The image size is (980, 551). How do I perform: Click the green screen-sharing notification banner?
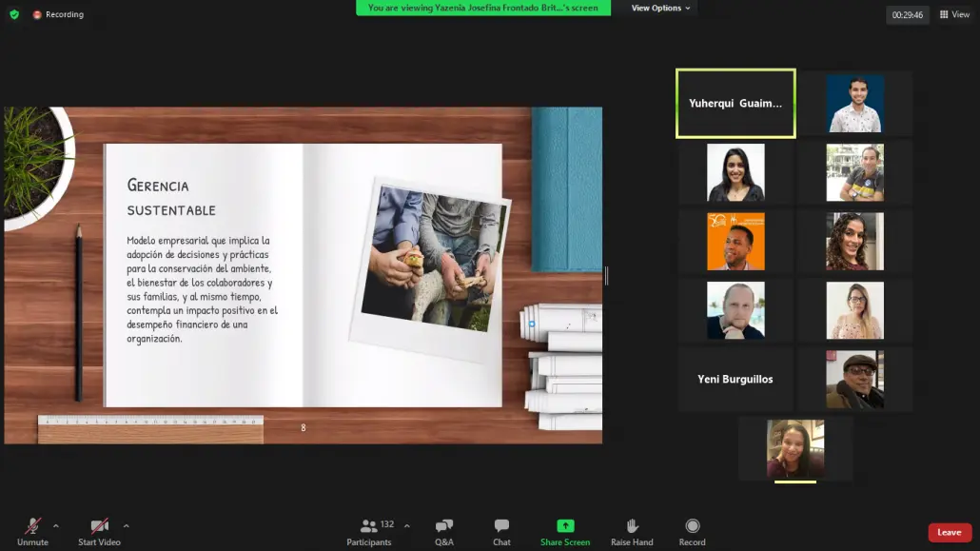483,8
